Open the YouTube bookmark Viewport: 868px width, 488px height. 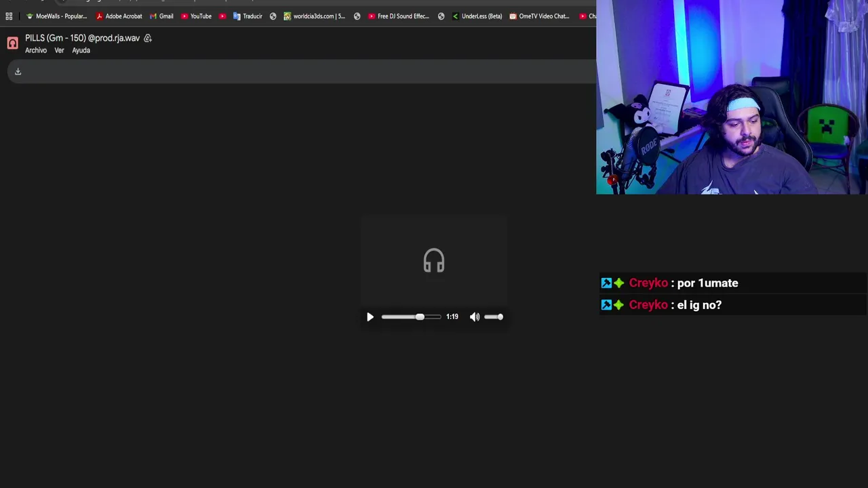coord(196,16)
